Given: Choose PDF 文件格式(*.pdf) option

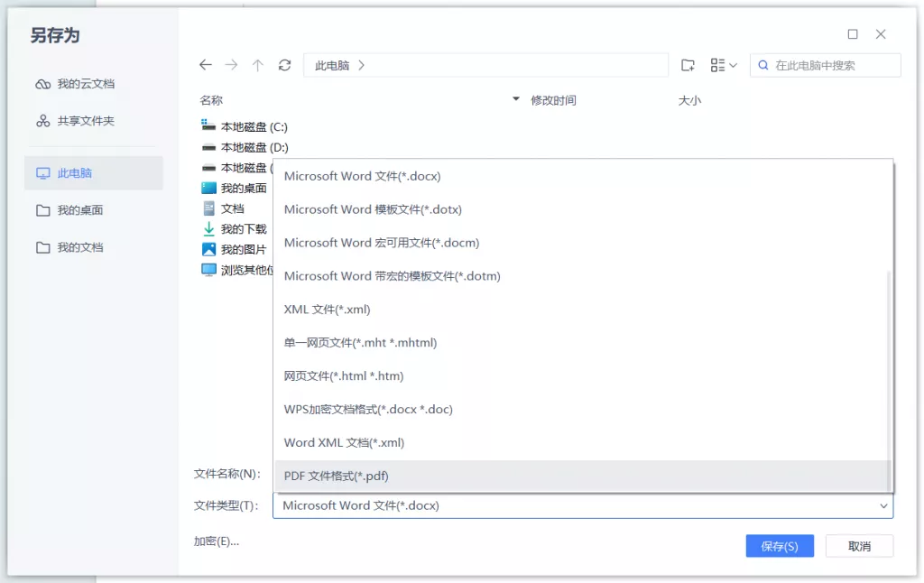Looking at the screenshot, I should (580, 476).
